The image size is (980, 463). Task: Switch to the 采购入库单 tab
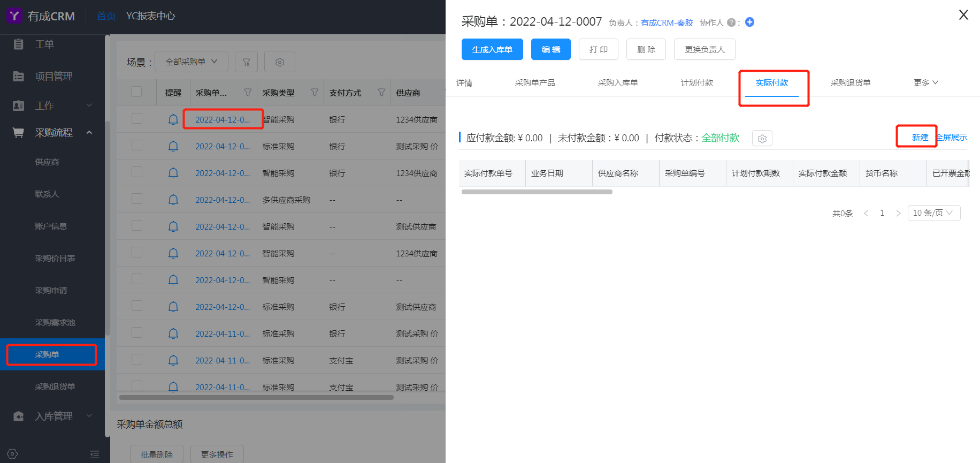click(x=618, y=83)
